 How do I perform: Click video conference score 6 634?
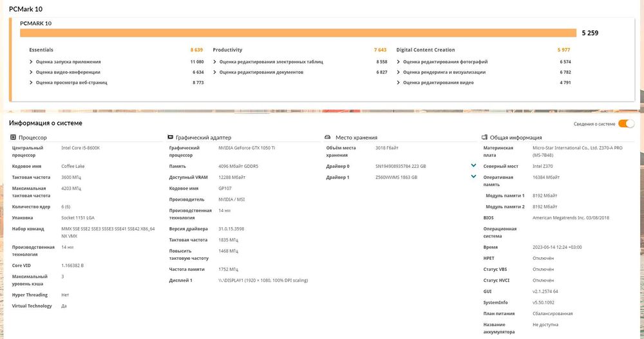click(198, 72)
